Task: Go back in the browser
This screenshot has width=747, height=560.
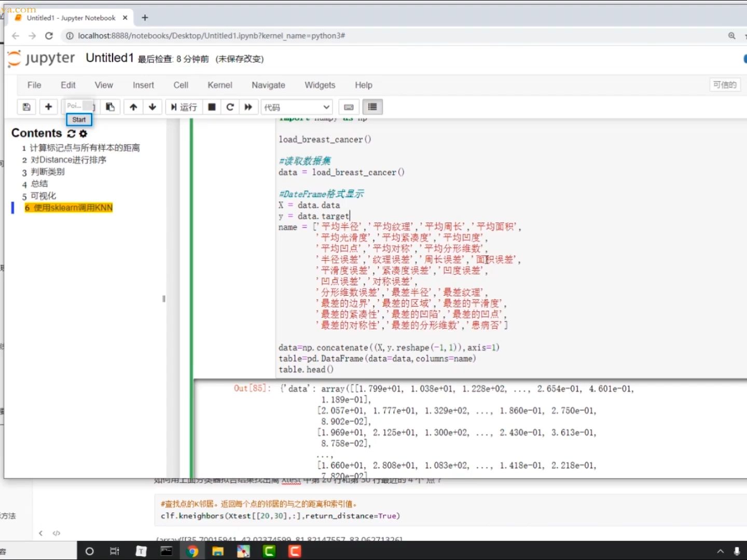Action: point(16,36)
